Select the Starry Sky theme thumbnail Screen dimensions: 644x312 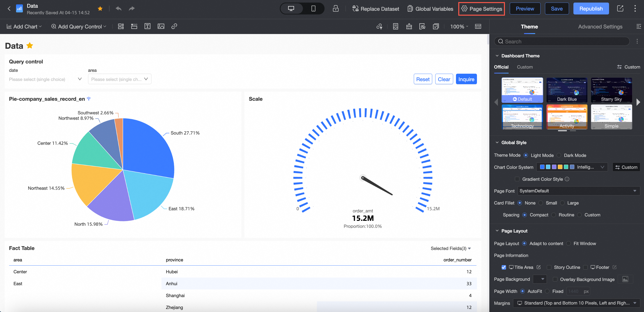[x=611, y=90]
